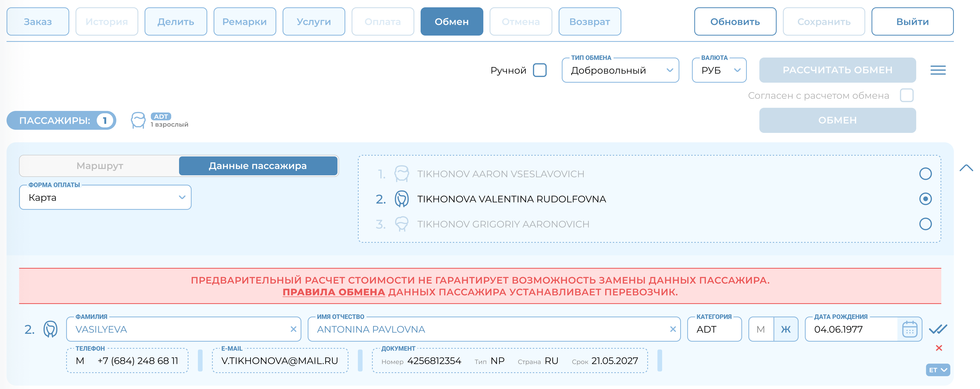Open the Тип обмена dropdown
This screenshot has width=980, height=389.
(x=620, y=70)
